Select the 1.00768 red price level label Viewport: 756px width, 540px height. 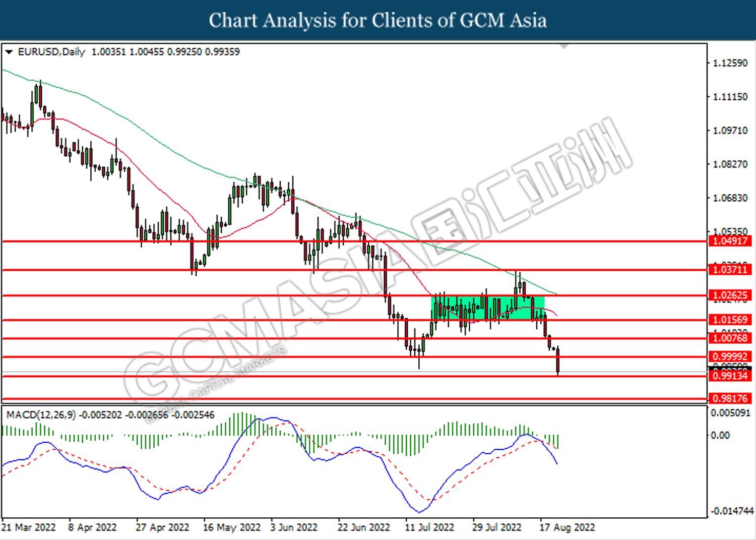click(x=730, y=338)
